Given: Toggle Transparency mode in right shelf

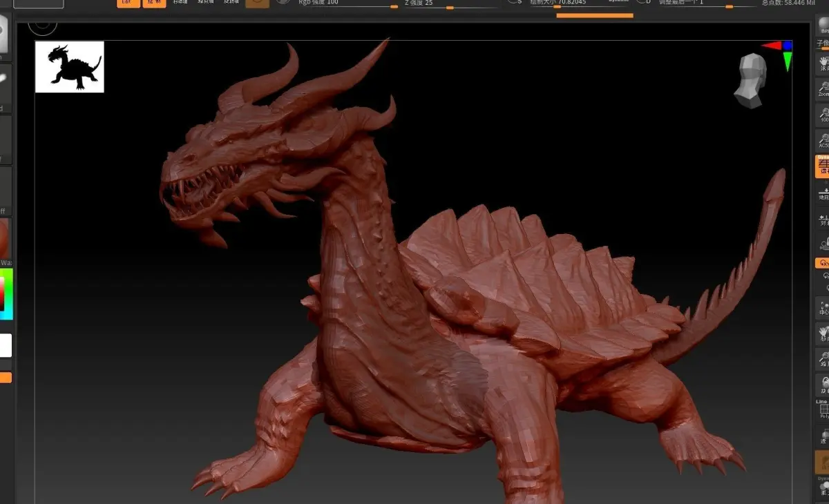Looking at the screenshot, I should 823,436.
